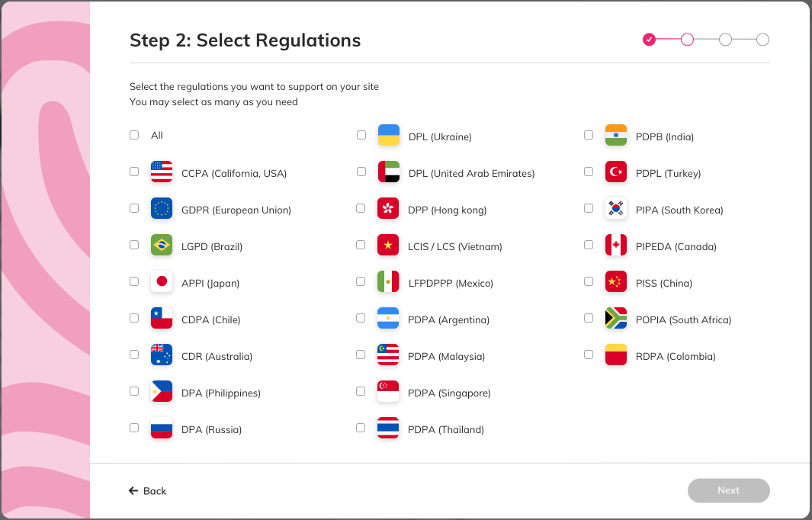Click the Canada flag icon for PIPEDA
Image resolution: width=812 pixels, height=520 pixels.
[x=616, y=245]
